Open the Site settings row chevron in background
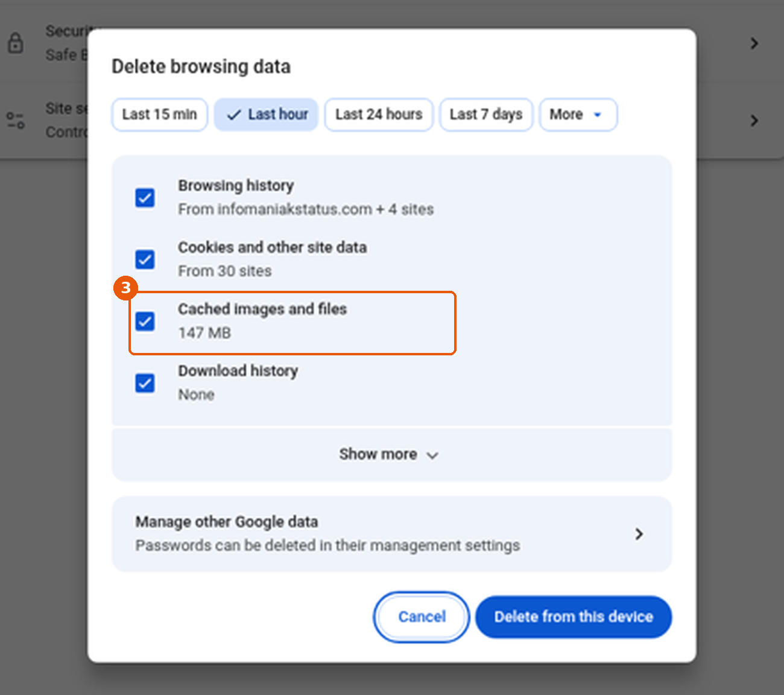Screen dimensions: 784x695 [754, 121]
